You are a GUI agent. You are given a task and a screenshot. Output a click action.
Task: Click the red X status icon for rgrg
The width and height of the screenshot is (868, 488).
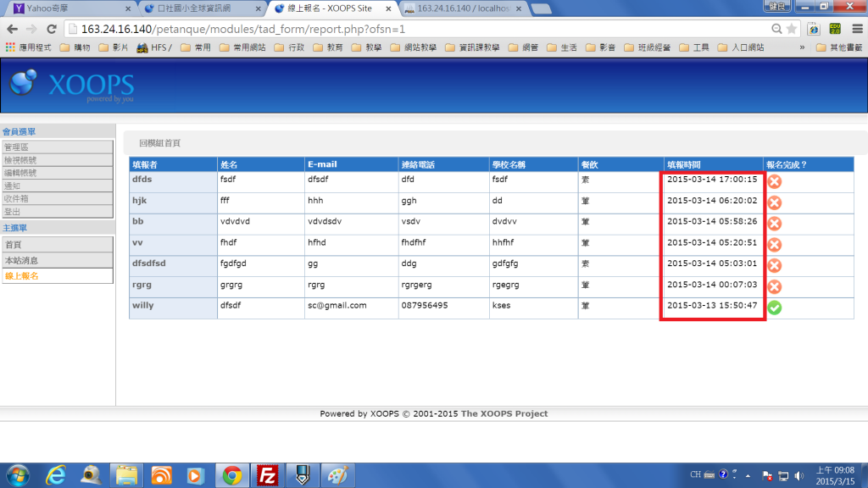774,286
